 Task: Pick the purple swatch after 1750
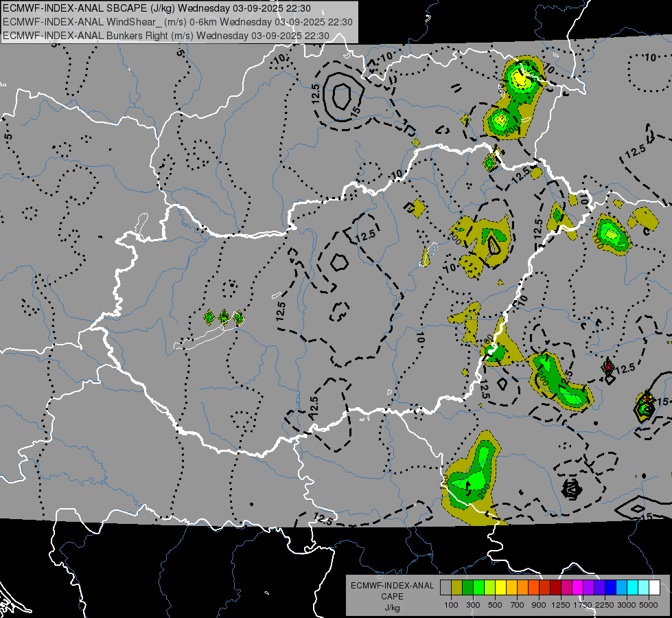[588, 588]
